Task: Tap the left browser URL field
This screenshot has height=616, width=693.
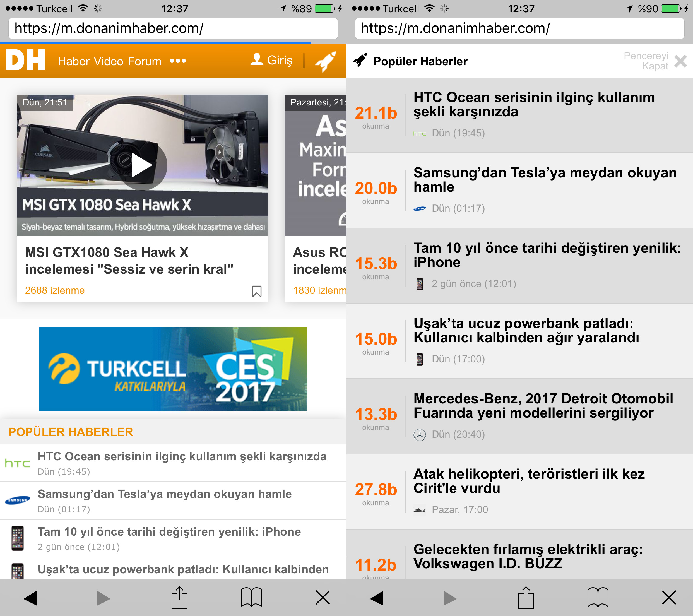Action: coord(173,28)
